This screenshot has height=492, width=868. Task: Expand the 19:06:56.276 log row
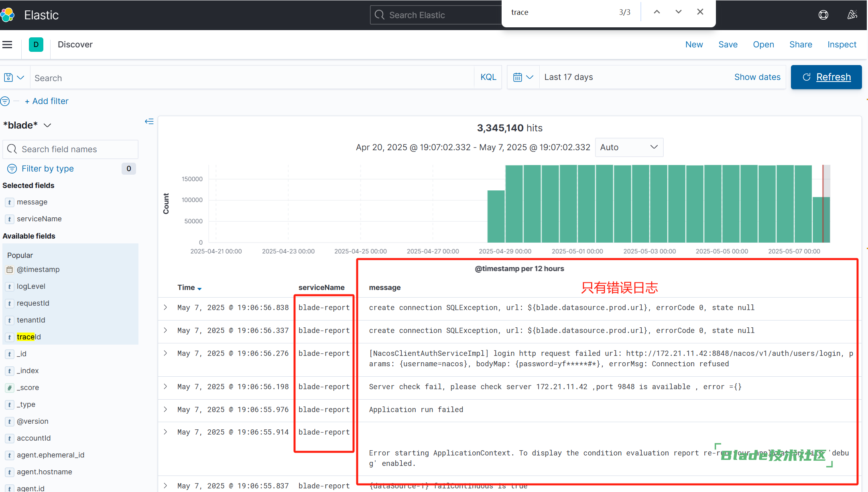click(165, 353)
